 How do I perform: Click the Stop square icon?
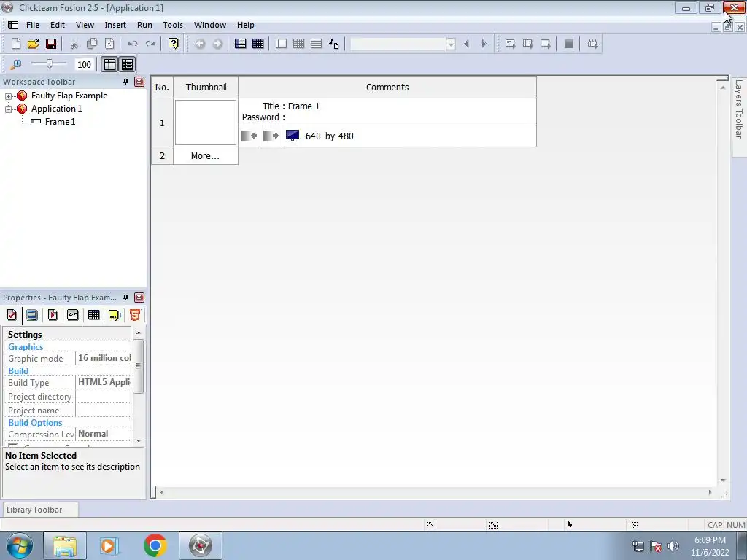click(x=569, y=44)
